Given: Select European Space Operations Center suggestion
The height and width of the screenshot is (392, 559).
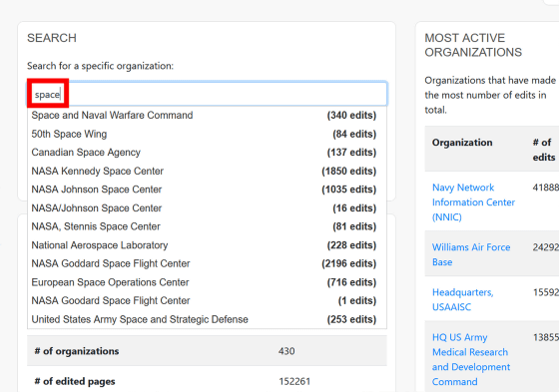Looking at the screenshot, I should (x=208, y=282).
